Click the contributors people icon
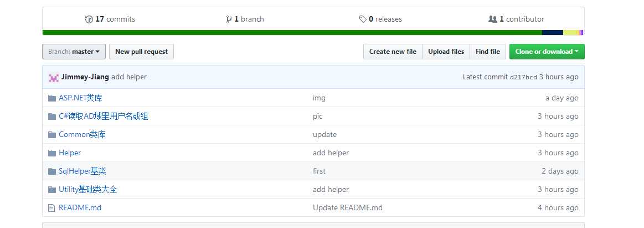The width and height of the screenshot is (644, 228). (492, 19)
